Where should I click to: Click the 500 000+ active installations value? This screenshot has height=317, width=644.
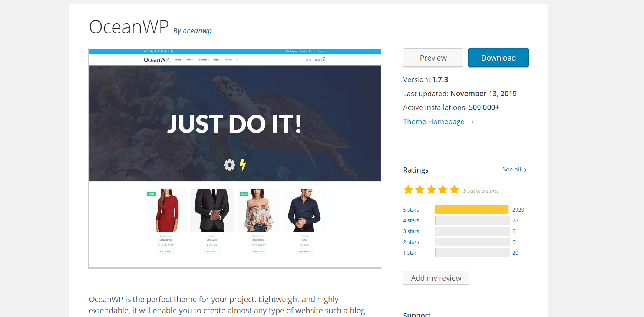[484, 107]
